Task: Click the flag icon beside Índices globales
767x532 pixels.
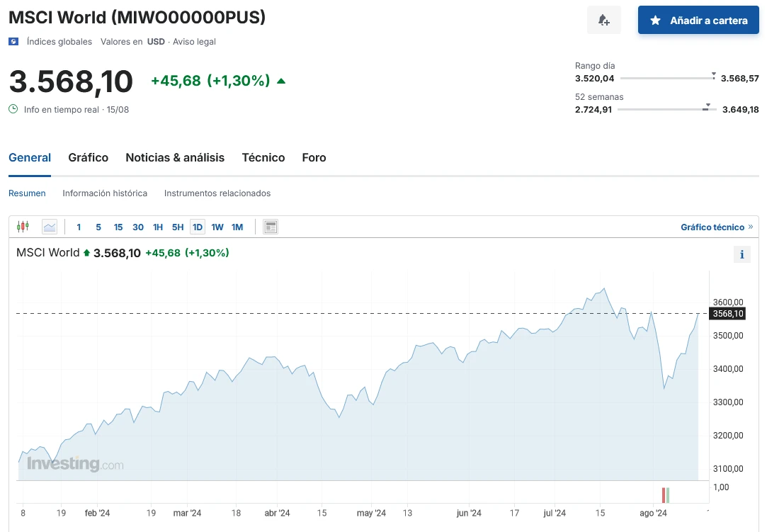Action: pyautogui.click(x=13, y=42)
